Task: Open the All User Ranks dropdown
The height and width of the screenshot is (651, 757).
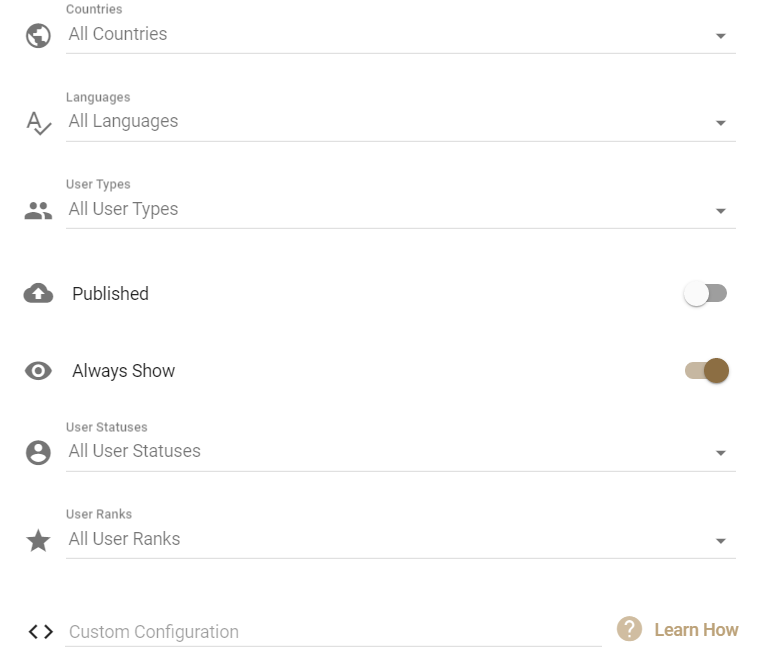Action: 400,540
